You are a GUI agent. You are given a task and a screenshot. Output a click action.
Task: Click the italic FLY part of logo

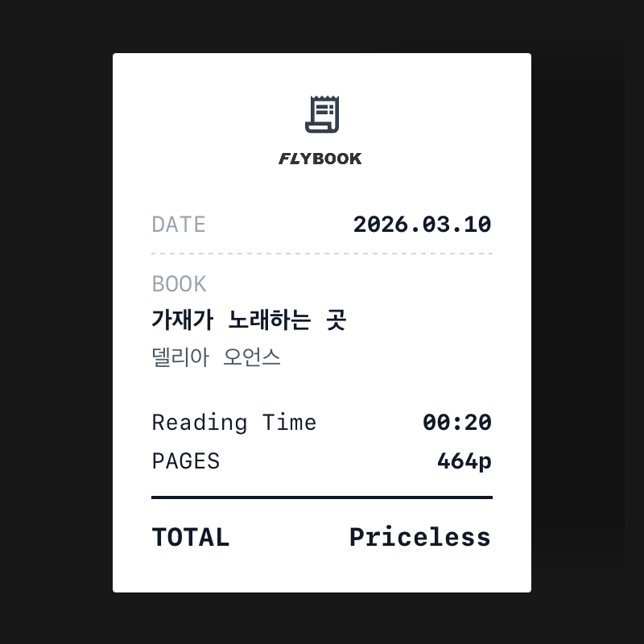click(295, 159)
